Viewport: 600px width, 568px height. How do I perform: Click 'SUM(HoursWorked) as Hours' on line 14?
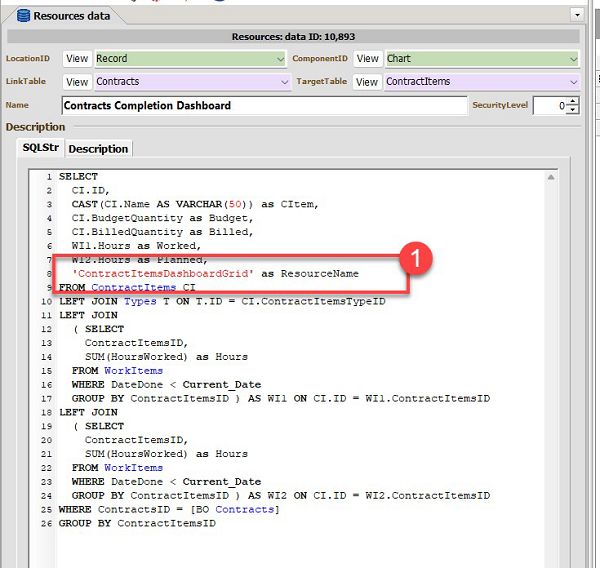[x=166, y=357]
